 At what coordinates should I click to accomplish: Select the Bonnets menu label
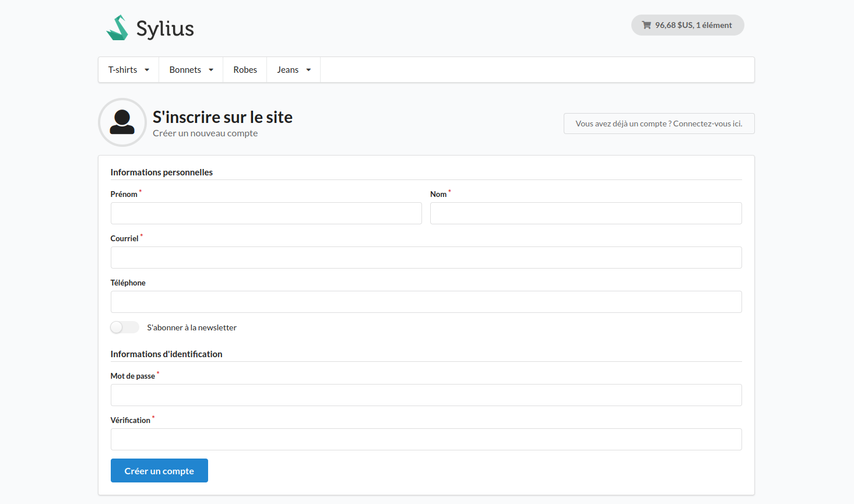pyautogui.click(x=185, y=70)
